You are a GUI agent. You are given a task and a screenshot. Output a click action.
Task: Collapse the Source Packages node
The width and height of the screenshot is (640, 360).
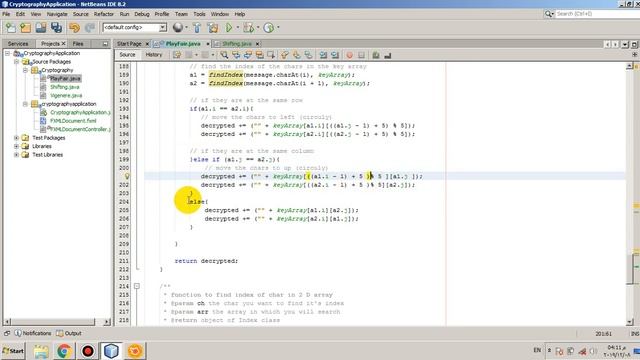[16, 62]
